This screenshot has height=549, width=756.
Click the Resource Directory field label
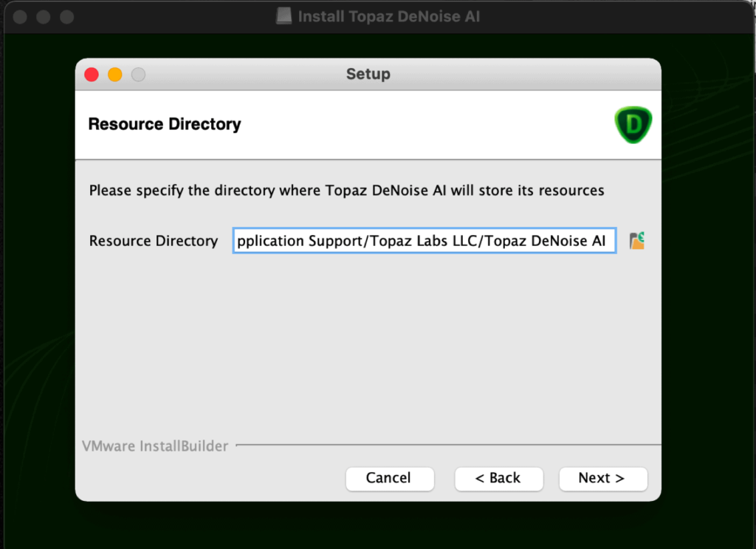pos(153,240)
